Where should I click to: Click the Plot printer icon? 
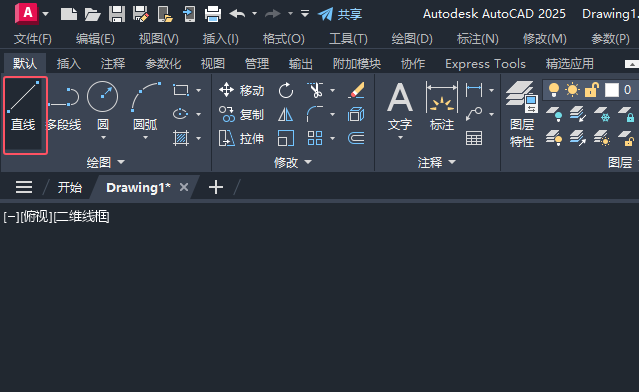(213, 14)
